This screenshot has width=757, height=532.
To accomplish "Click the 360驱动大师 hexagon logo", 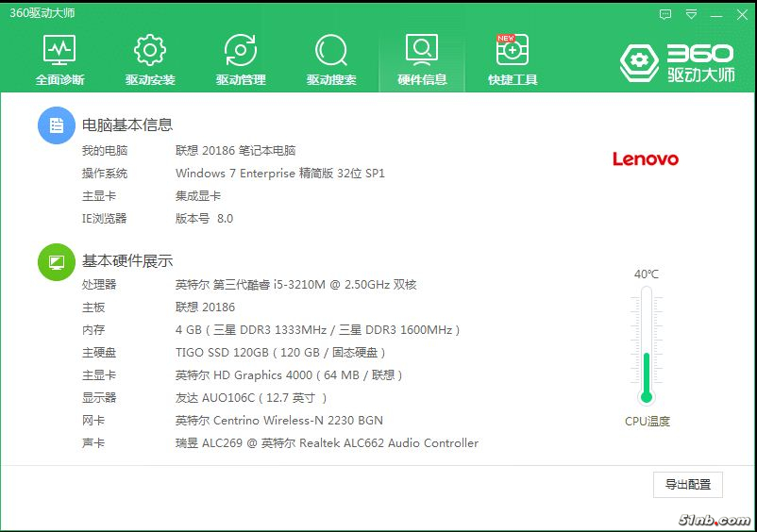I will pos(638,62).
